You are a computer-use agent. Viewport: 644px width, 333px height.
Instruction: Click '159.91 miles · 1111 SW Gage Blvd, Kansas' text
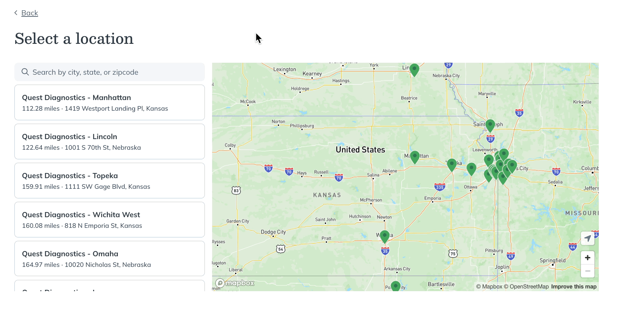tap(86, 187)
